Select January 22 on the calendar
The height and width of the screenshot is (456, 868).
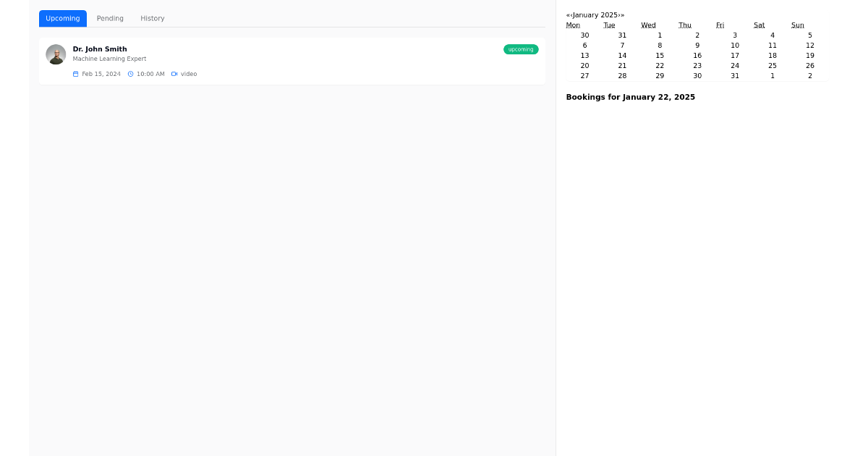point(660,65)
